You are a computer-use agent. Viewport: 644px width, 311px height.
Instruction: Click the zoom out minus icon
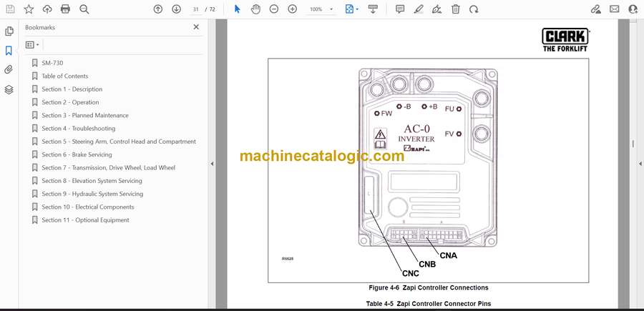[274, 9]
